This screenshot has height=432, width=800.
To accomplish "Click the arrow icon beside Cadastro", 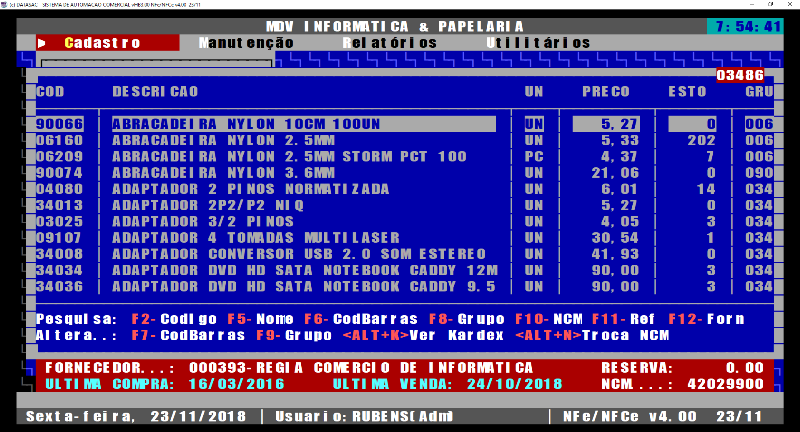I will click(42, 43).
